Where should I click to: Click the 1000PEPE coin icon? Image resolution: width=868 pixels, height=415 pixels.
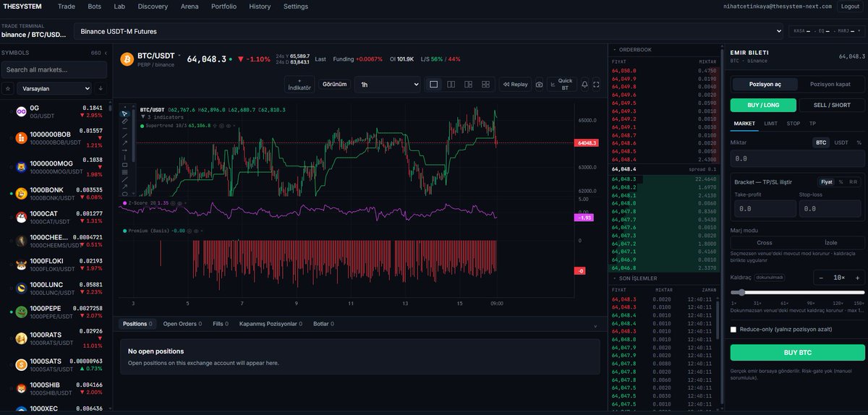pos(22,312)
